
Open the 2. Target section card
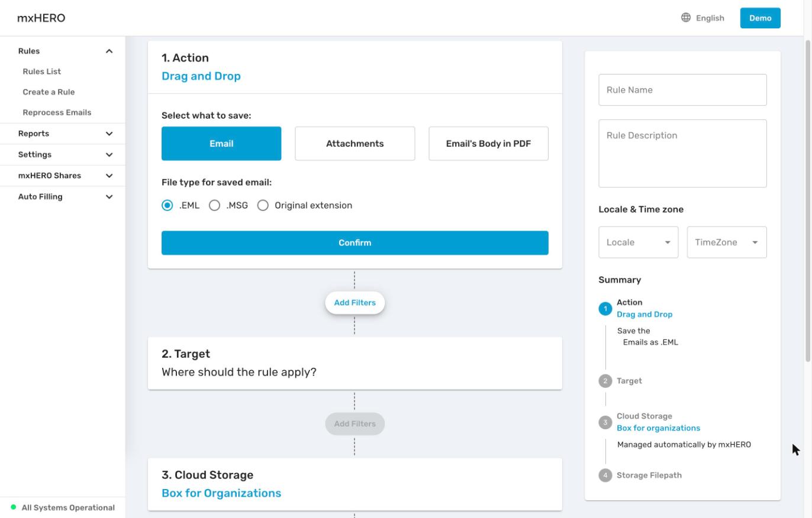(x=355, y=363)
